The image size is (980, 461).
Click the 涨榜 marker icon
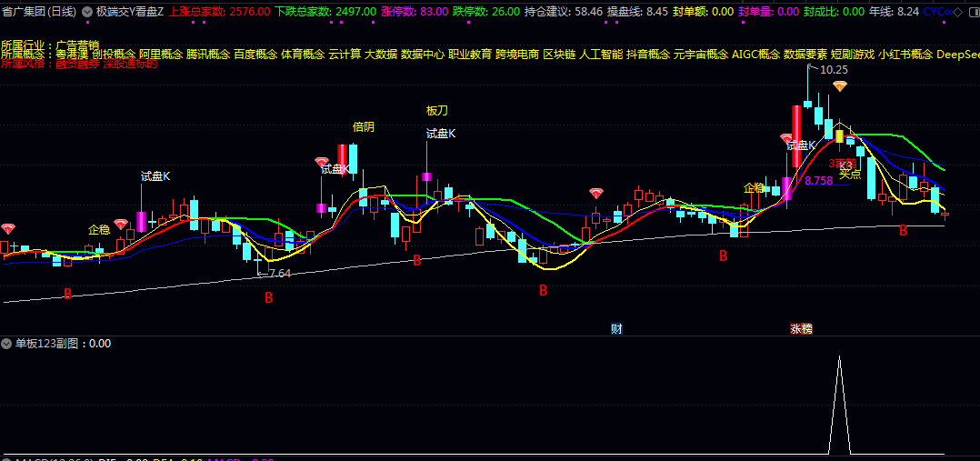click(801, 329)
